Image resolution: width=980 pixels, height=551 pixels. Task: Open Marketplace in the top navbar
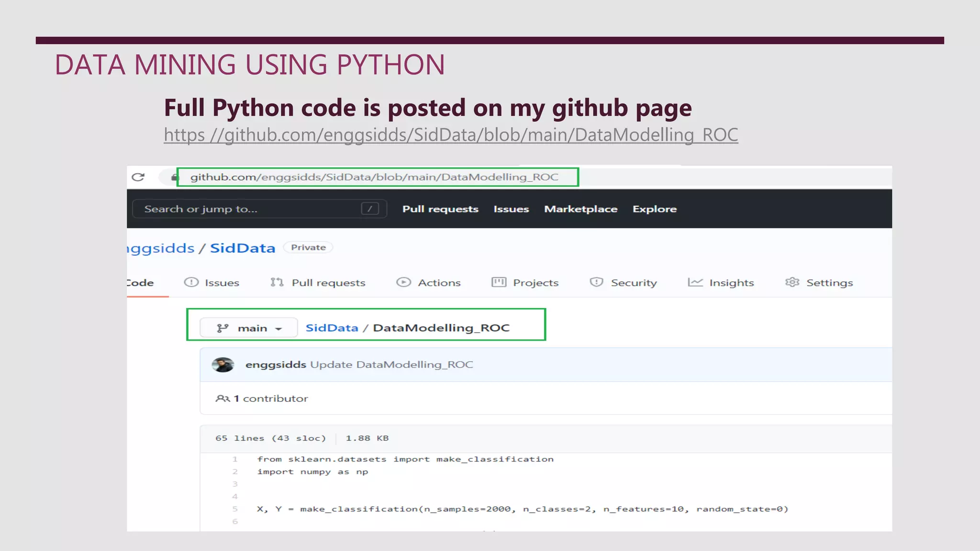(x=580, y=209)
